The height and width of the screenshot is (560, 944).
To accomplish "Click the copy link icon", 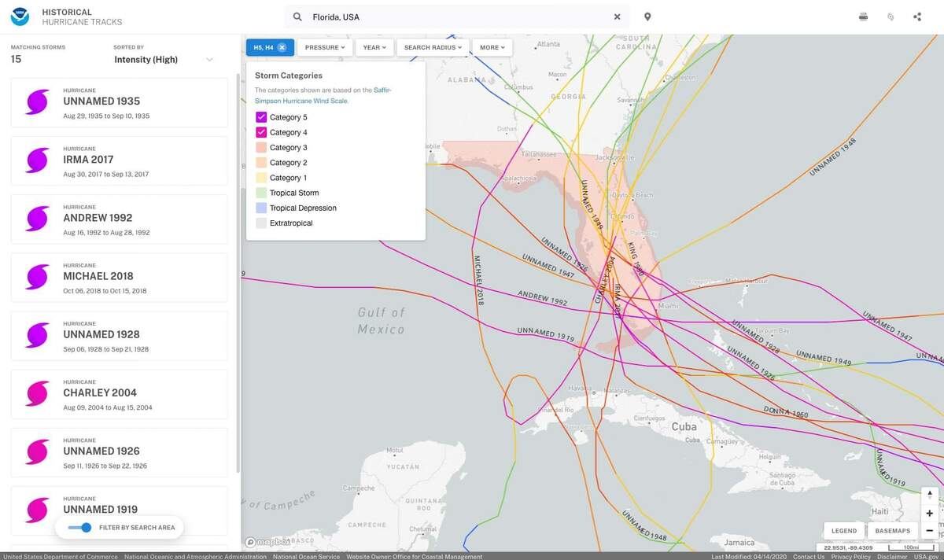I will 891,17.
